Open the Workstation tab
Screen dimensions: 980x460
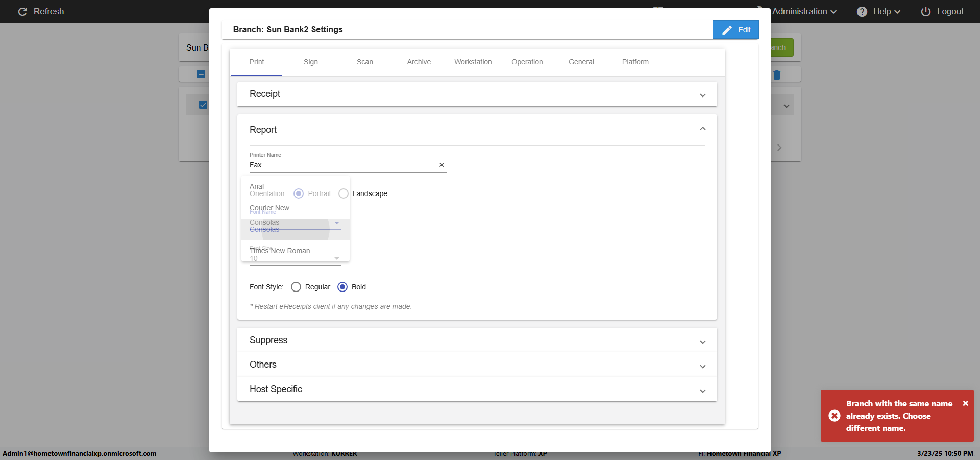click(x=473, y=62)
